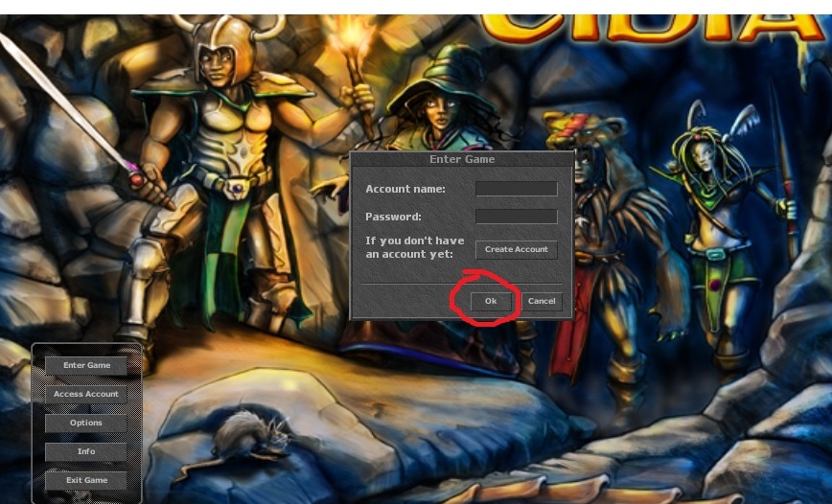Viewport: 832px width, 504px height.
Task: Select Enter Game in the main menu
Action: (x=86, y=365)
